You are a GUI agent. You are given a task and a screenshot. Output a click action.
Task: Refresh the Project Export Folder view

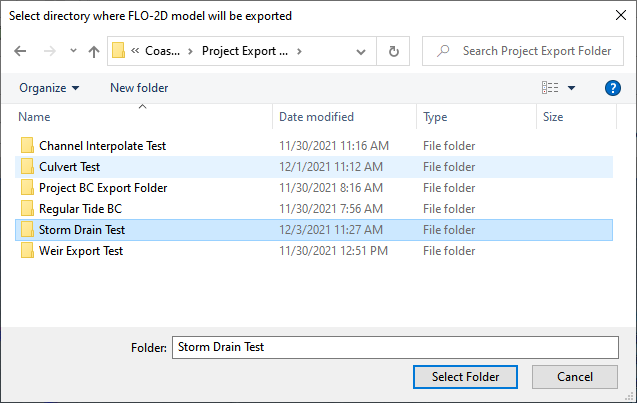click(394, 51)
